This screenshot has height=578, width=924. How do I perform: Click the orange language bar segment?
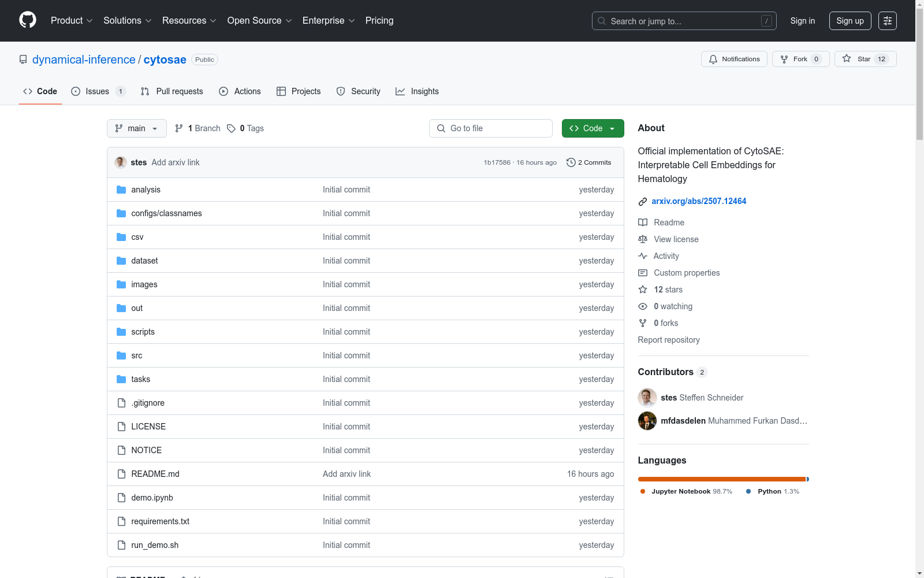(722, 479)
